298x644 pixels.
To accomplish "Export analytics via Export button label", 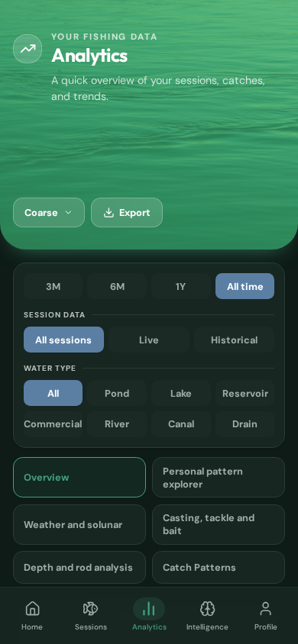I will click(x=134, y=213).
